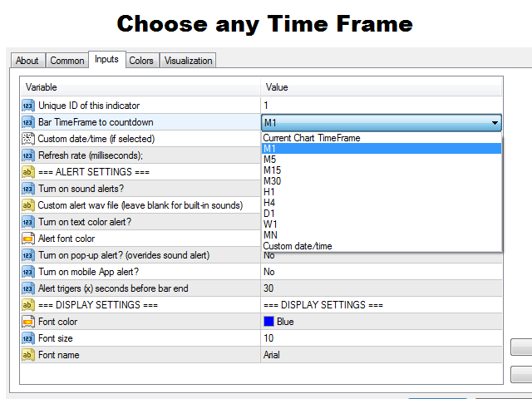Select Font color label
This screenshot has height=399, width=532.
click(57, 322)
